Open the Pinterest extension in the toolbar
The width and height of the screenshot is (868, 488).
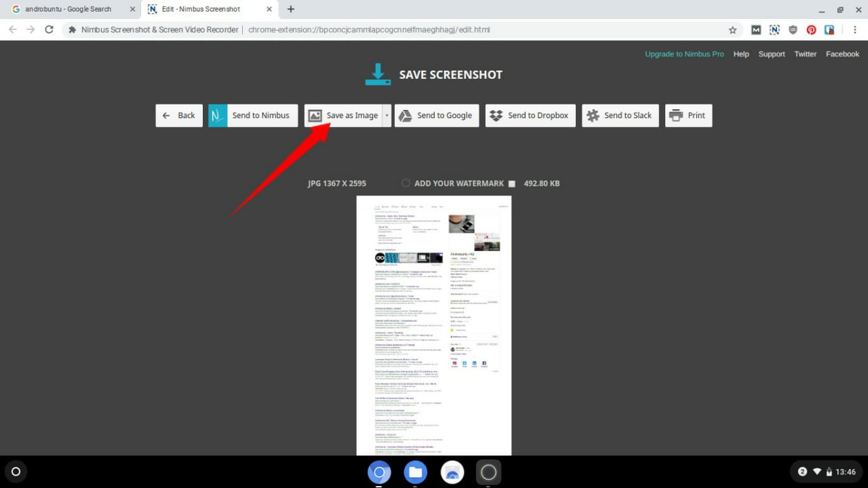tap(811, 29)
